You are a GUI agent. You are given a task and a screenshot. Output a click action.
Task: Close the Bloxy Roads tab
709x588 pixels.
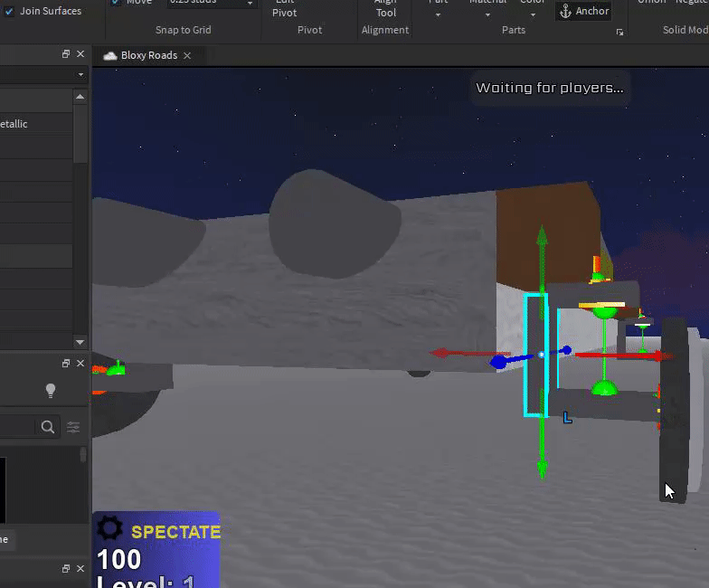click(x=187, y=56)
